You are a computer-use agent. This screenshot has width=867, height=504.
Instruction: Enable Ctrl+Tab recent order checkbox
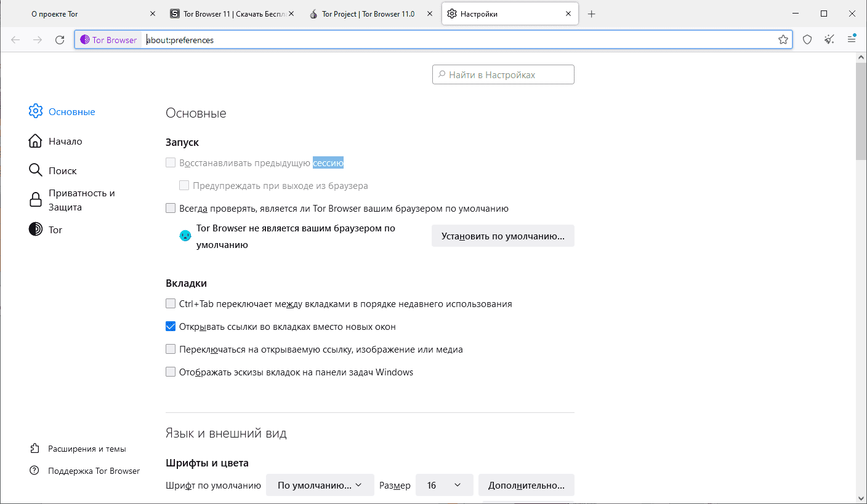pyautogui.click(x=171, y=303)
